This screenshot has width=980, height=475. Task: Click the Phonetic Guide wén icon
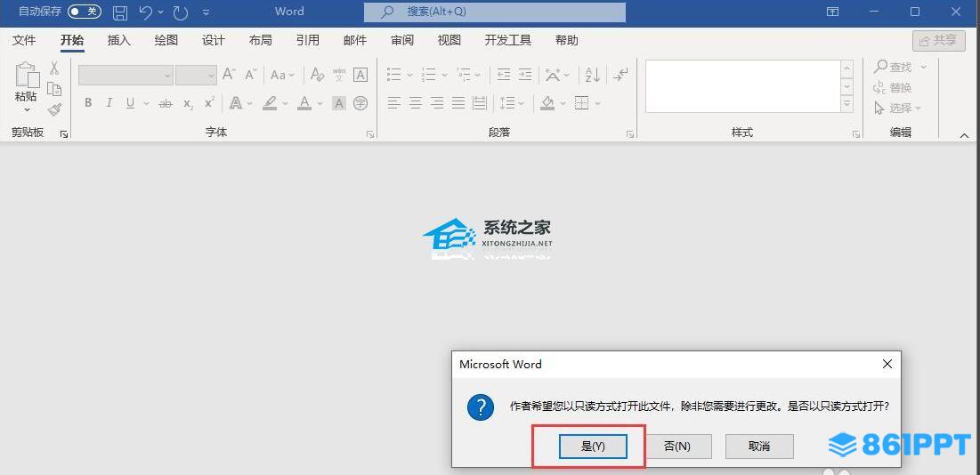click(x=339, y=75)
